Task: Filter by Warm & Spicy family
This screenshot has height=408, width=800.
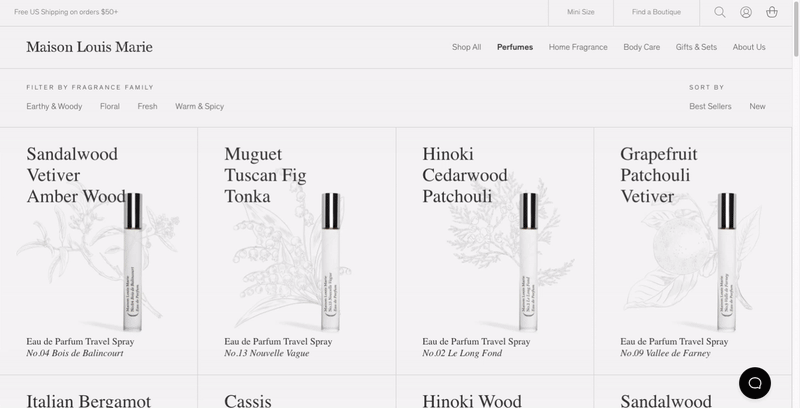Action: click(x=199, y=106)
